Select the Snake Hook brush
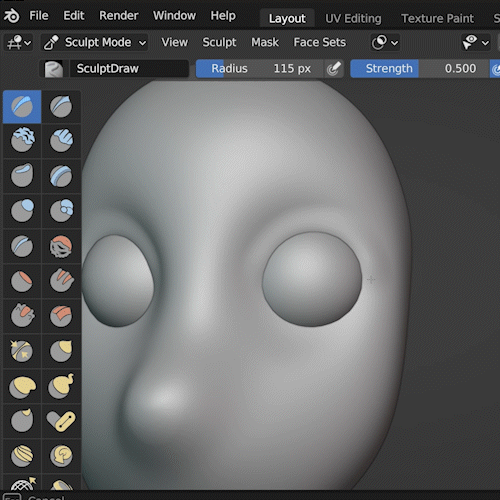 pos(61,387)
